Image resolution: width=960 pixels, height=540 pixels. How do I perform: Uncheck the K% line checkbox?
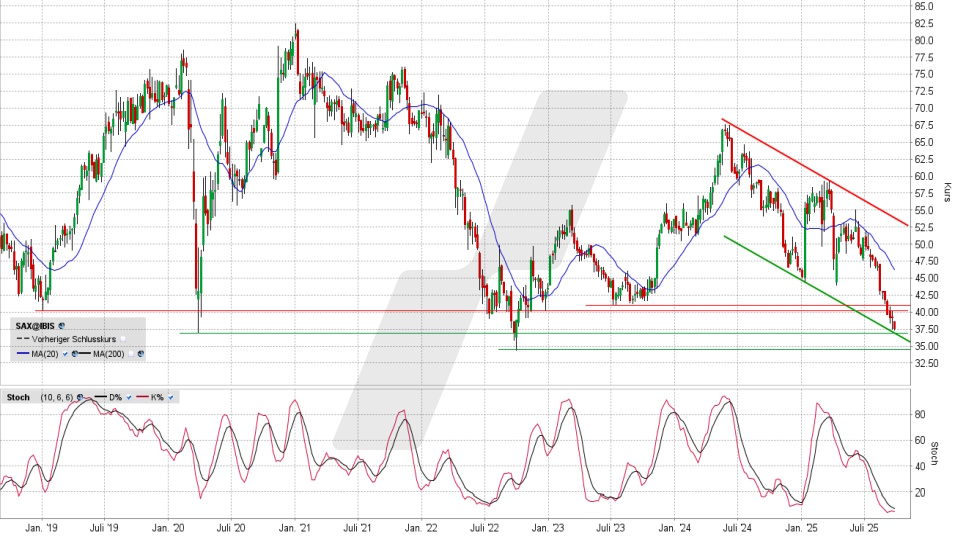171,397
